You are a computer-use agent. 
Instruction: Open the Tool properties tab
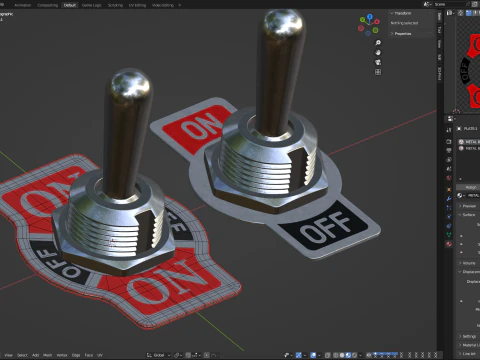[x=449, y=130]
